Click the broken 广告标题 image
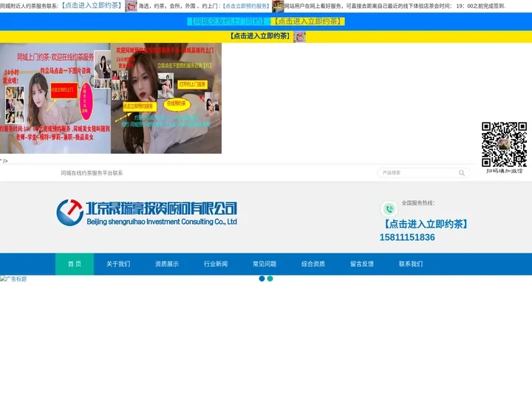Viewport: 532px width, 399px height. pyautogui.click(x=13, y=279)
